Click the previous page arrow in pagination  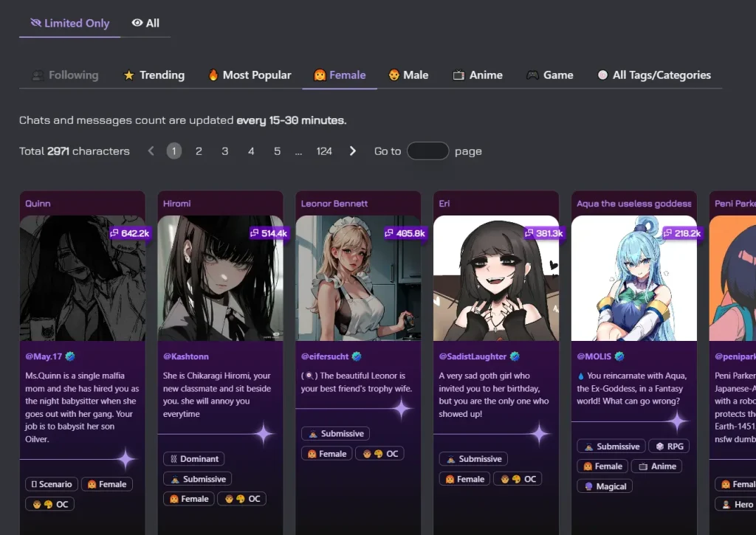151,151
